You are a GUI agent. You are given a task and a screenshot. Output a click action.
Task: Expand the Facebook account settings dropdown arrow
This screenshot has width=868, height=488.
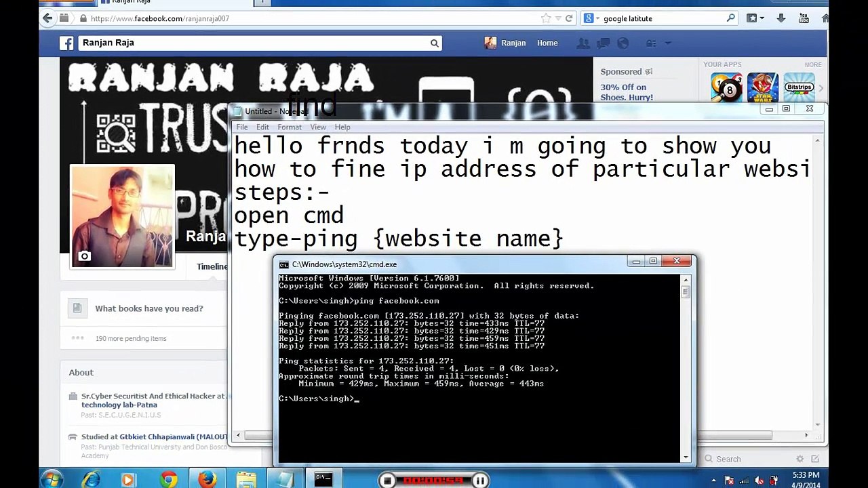point(668,43)
